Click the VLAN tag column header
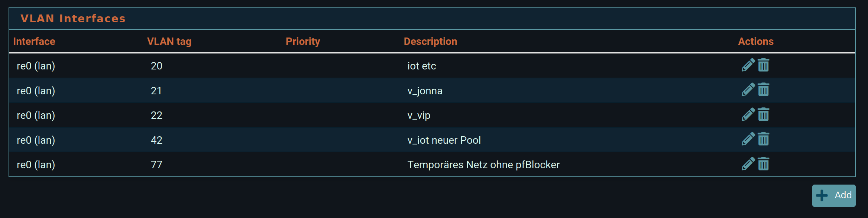This screenshot has width=868, height=218. pyautogui.click(x=169, y=42)
